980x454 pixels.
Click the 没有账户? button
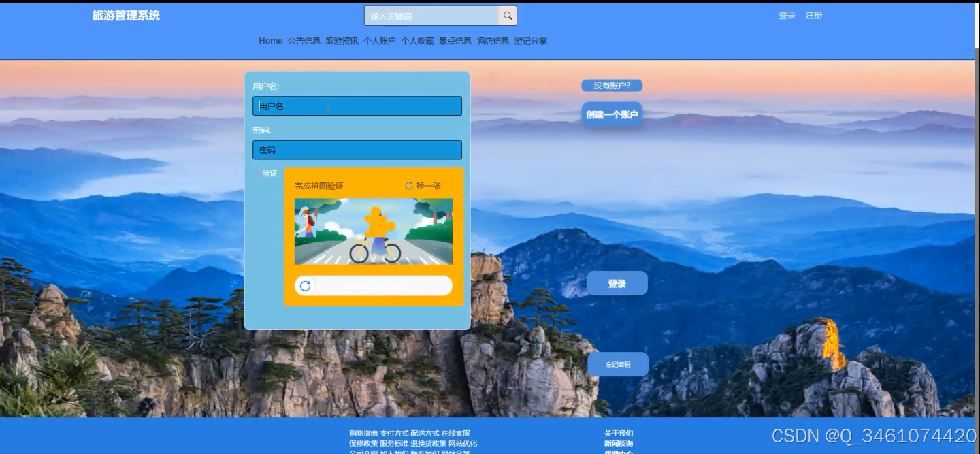coord(612,86)
